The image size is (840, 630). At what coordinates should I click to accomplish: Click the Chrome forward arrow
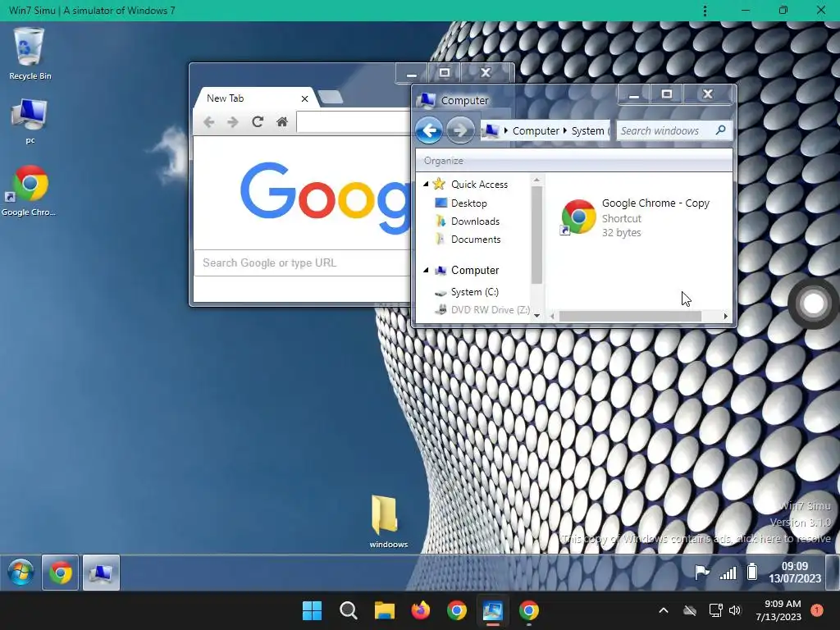[x=232, y=122]
